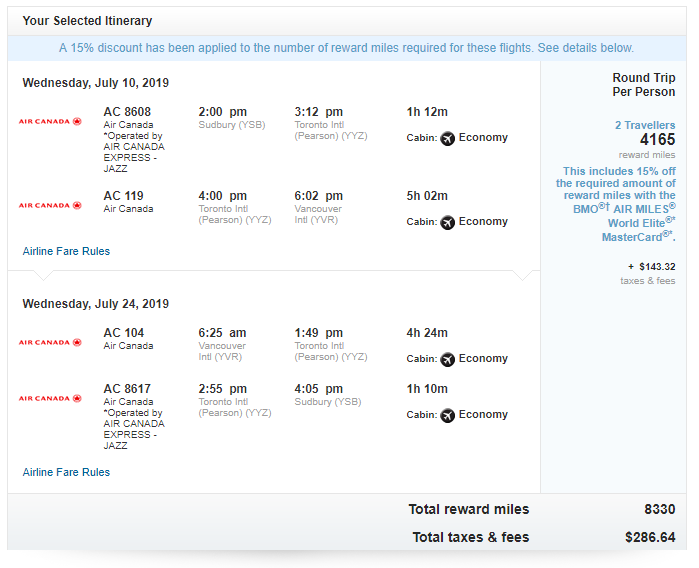Click Economy cabin plane icon for AC 8617
699x568 pixels.
[447, 415]
